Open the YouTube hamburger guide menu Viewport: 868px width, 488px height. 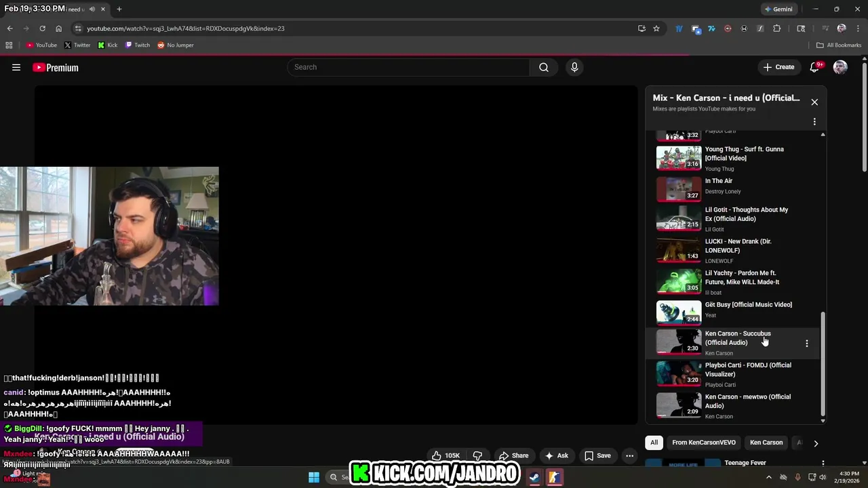16,67
